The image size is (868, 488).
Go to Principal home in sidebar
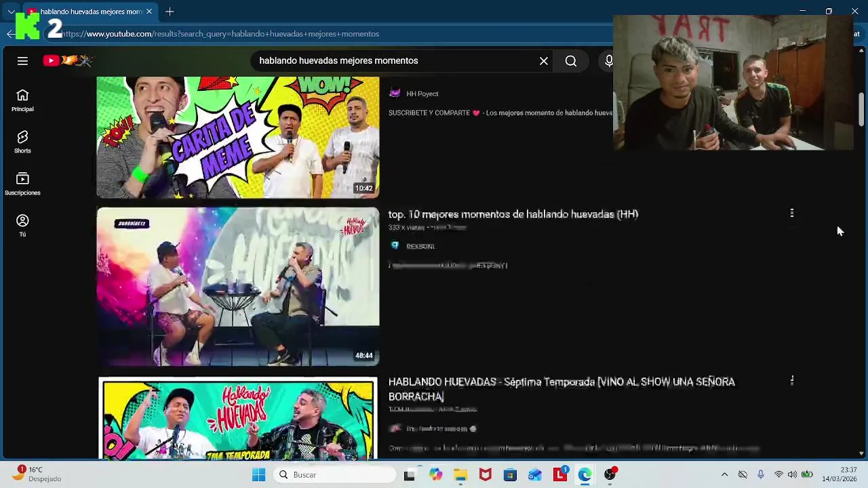22,100
